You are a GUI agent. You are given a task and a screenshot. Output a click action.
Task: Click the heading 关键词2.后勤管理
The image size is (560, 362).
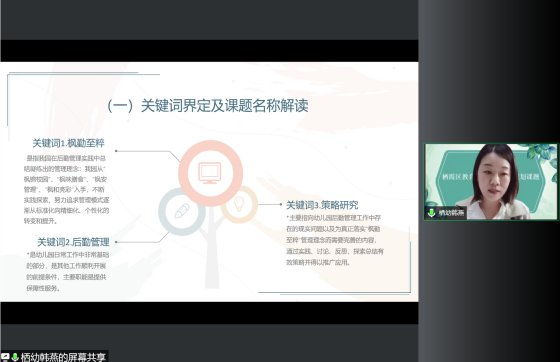pyautogui.click(x=73, y=242)
